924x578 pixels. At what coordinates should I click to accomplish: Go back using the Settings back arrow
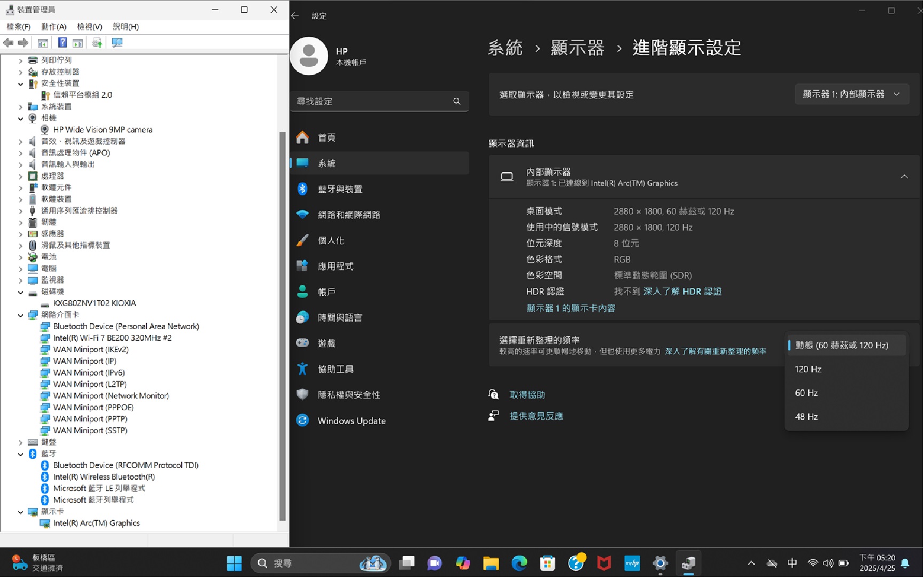295,16
